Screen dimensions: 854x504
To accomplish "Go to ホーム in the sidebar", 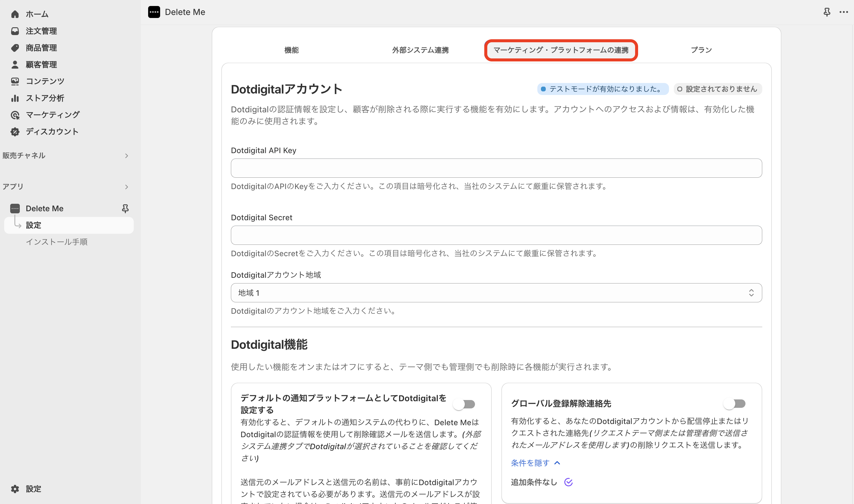I will (37, 14).
